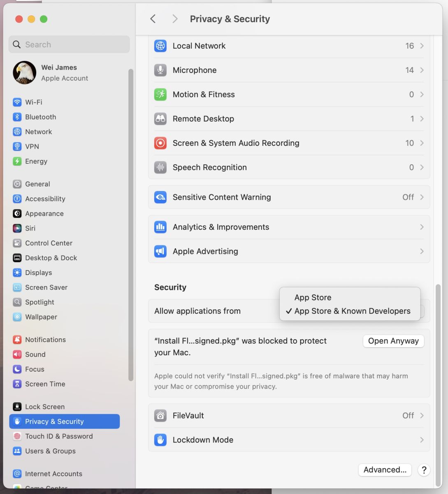This screenshot has width=448, height=494.
Task: Click the sidebar vertical scrollbar
Action: point(131,225)
